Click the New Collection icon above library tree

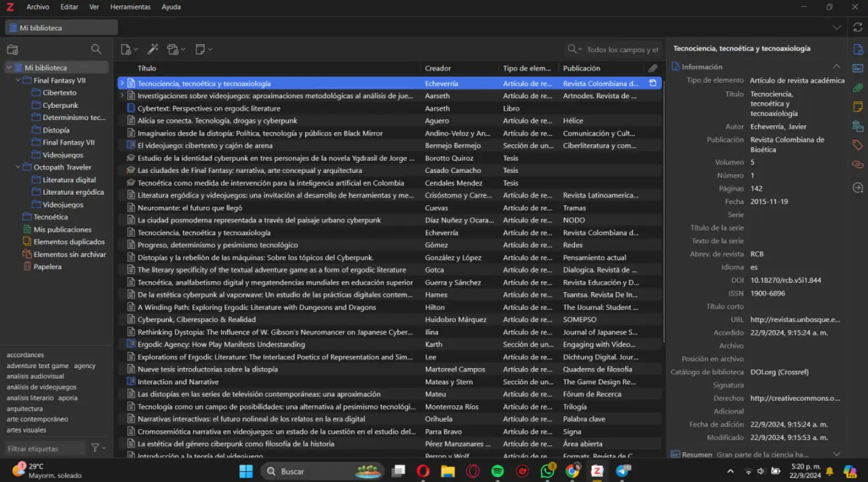coord(12,49)
